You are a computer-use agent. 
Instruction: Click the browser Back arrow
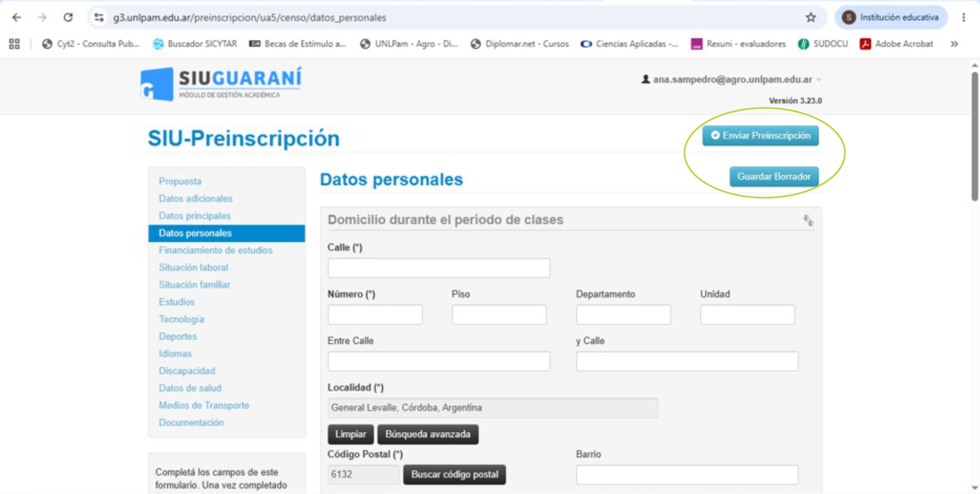[16, 17]
